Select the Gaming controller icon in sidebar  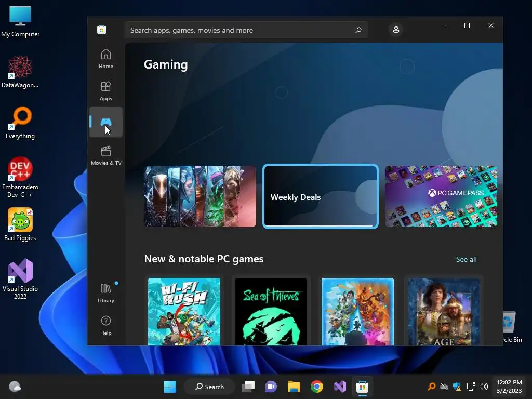coord(106,122)
